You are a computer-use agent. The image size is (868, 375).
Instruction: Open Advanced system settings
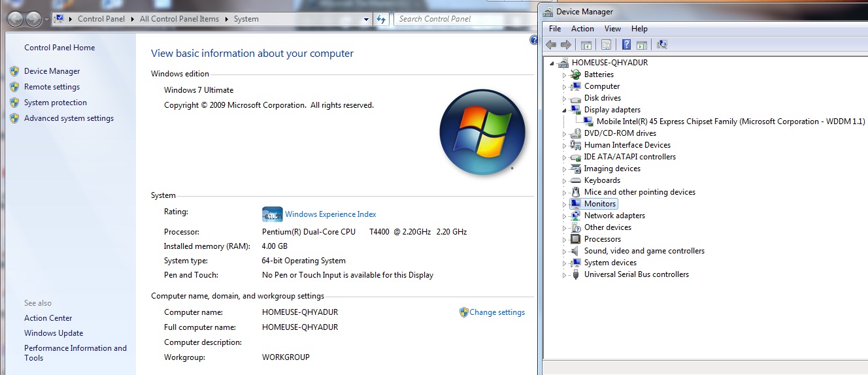(x=69, y=118)
